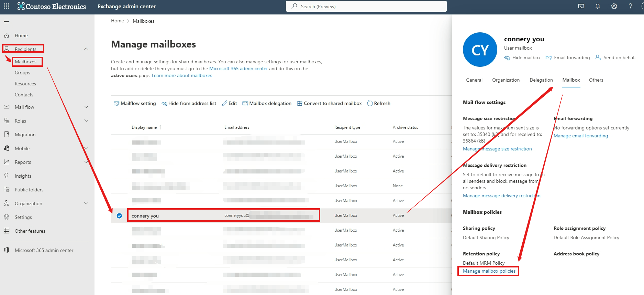Open Mailbox delegation toolbar item
Viewport: 644px width, 295px height.
267,103
